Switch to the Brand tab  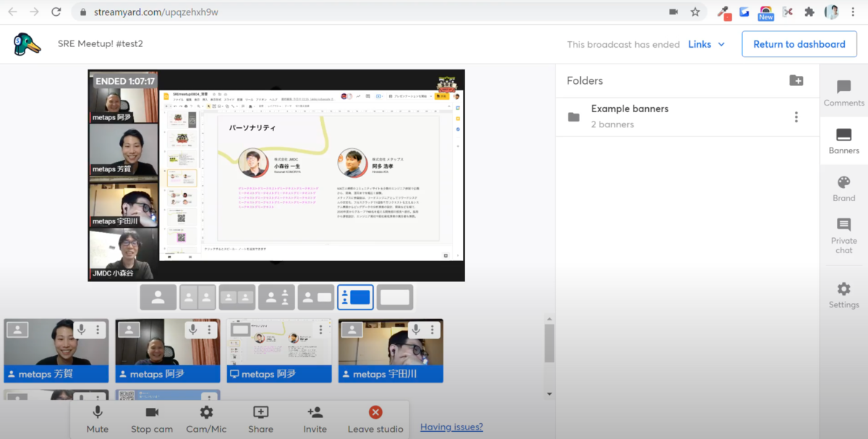coord(843,188)
